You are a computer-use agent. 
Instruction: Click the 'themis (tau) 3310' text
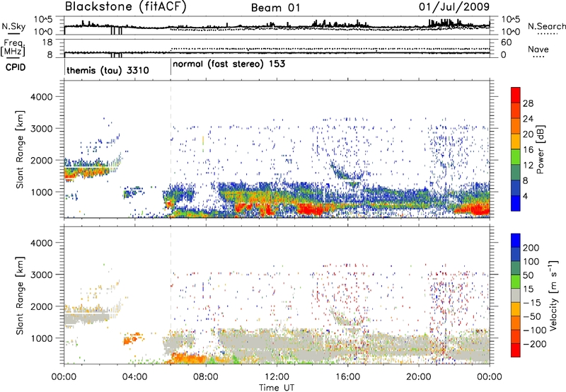coord(108,70)
